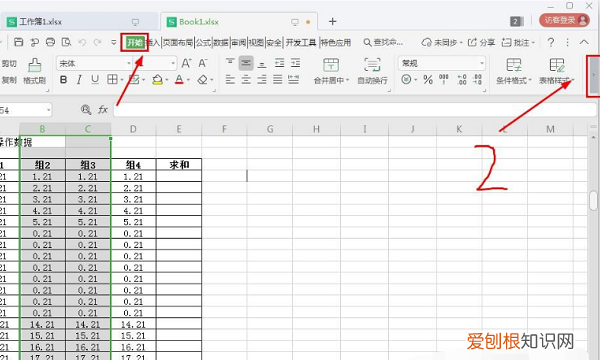This screenshot has height=360, width=600.
Task: Click the Undo arrow
Action: (x=82, y=42)
